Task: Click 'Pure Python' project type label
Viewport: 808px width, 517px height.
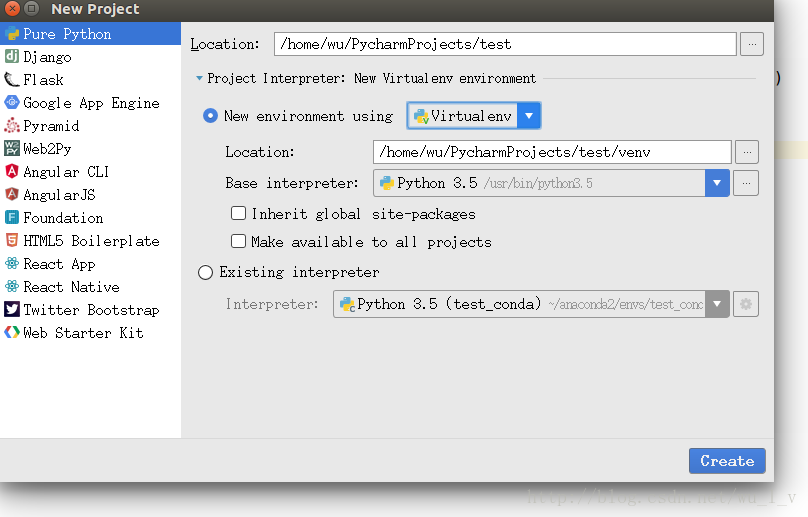Action: [x=67, y=34]
